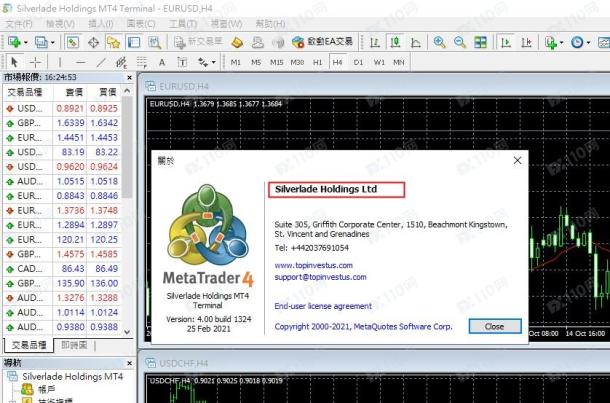The height and width of the screenshot is (403, 610).
Task: Select the trendline tool
Action: pos(101,62)
